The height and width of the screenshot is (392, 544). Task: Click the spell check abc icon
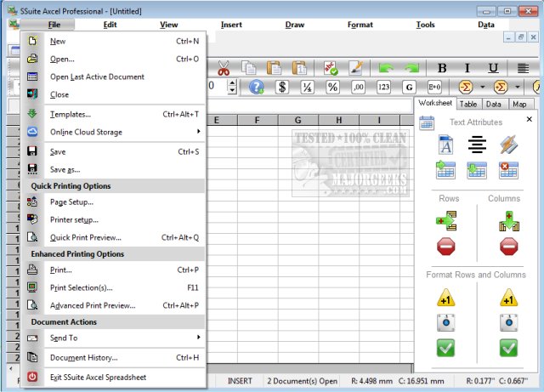[x=331, y=68]
